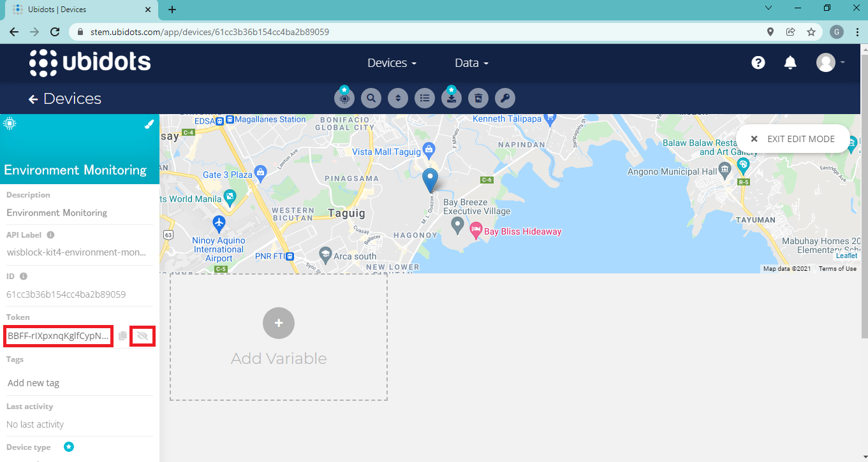Click the key icon in device toolbar

click(505, 98)
